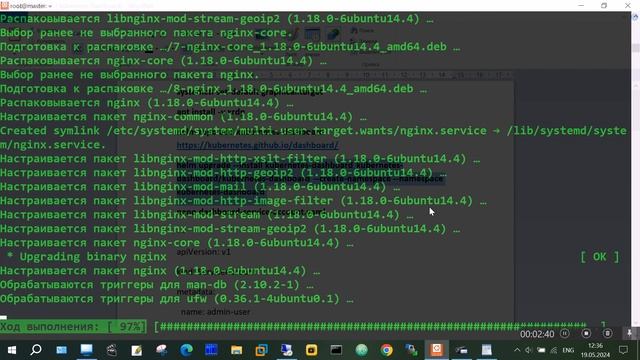The width and height of the screenshot is (640, 360).
Task: Open Microsoft Edge from the taskbar
Action: pos(187,350)
